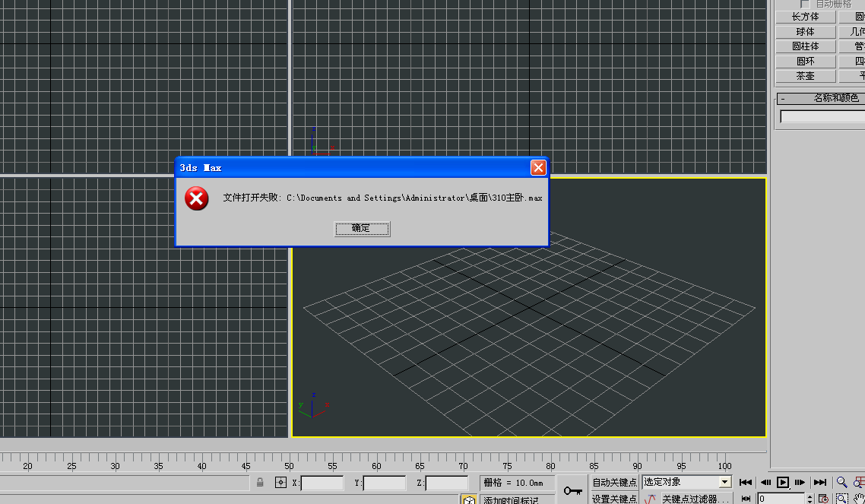Image resolution: width=865 pixels, height=504 pixels.
Task: Select the Zoom Region tool icon
Action: pos(842,499)
